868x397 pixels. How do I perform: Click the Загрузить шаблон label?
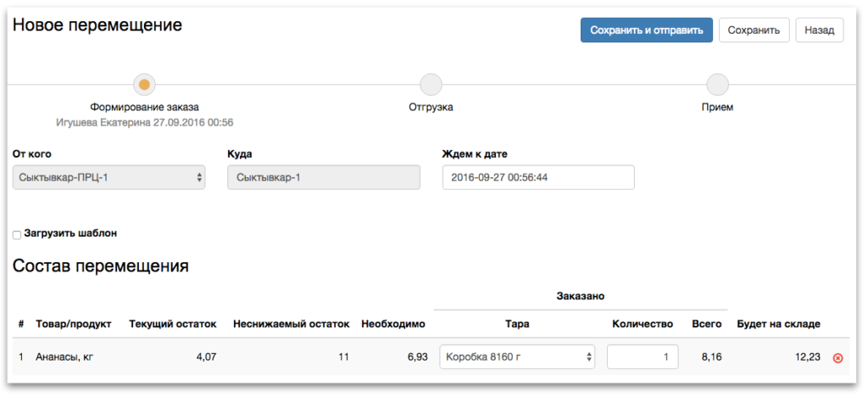click(70, 233)
